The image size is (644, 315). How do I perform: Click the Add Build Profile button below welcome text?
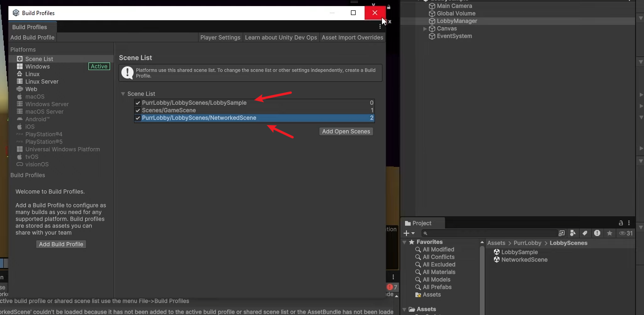[61, 244]
